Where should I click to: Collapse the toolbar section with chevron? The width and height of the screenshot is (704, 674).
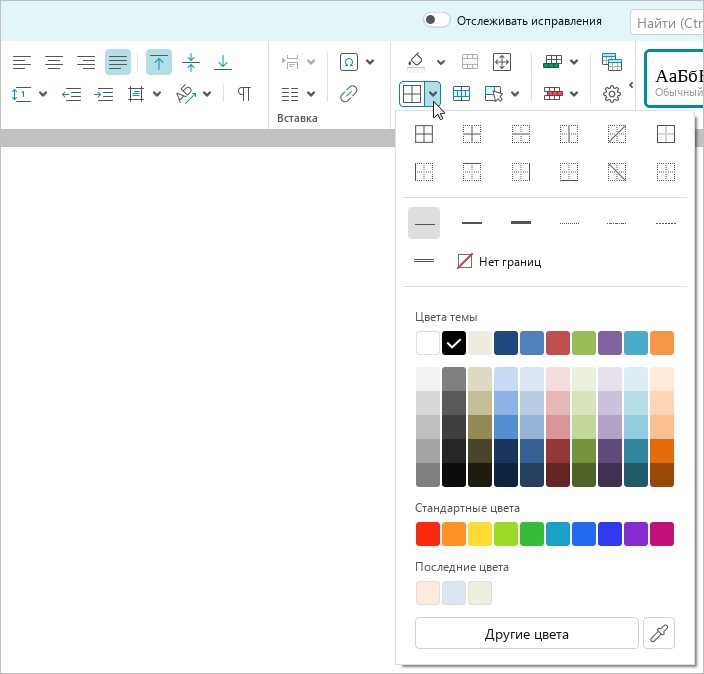click(x=631, y=85)
